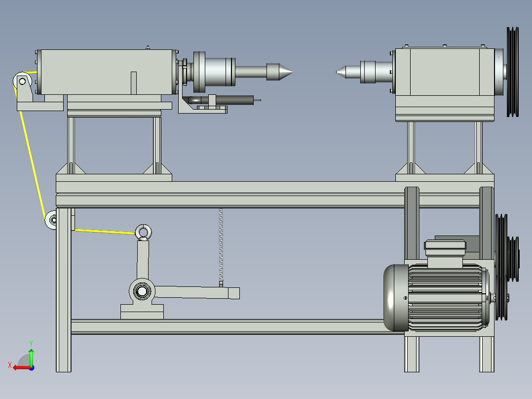
Task: Click the blue Z axis dot of triad
Action: pyautogui.click(x=32, y=368)
